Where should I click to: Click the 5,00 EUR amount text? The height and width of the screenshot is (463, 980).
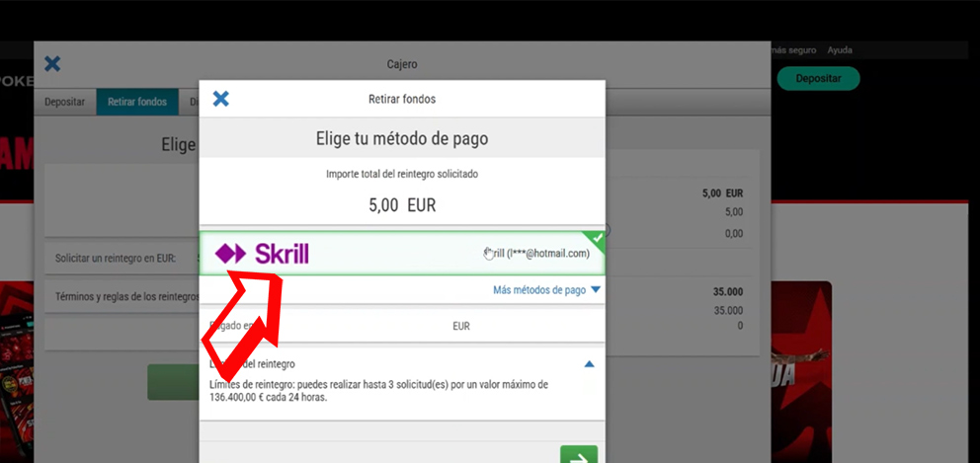pos(402,205)
